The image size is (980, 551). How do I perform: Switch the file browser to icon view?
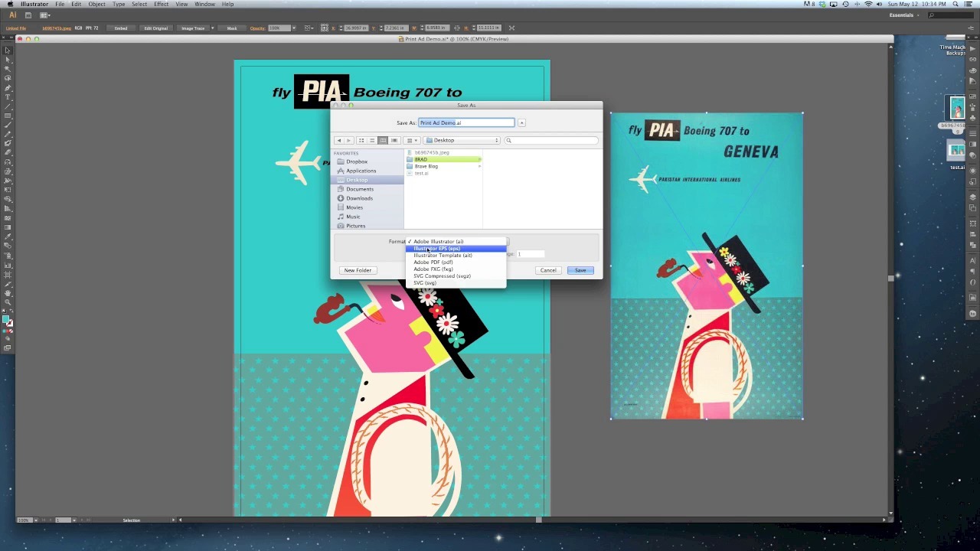[x=361, y=140]
